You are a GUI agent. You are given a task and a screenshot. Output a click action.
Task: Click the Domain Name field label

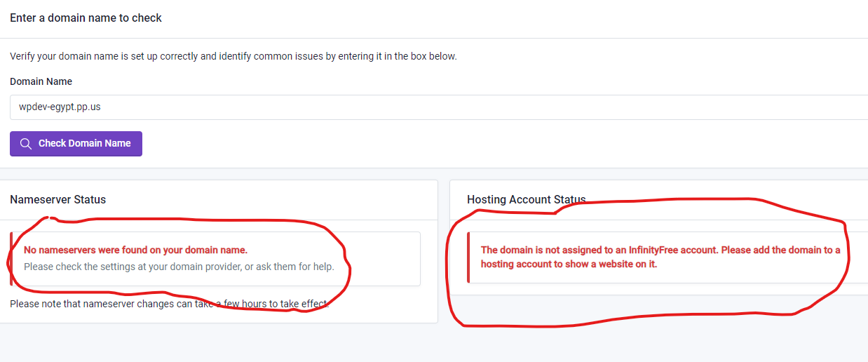tap(41, 81)
